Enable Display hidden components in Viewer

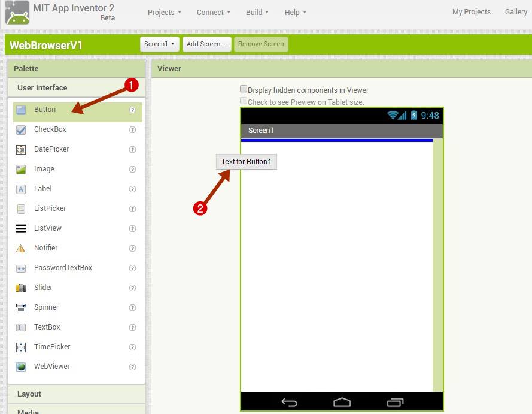[x=244, y=89]
